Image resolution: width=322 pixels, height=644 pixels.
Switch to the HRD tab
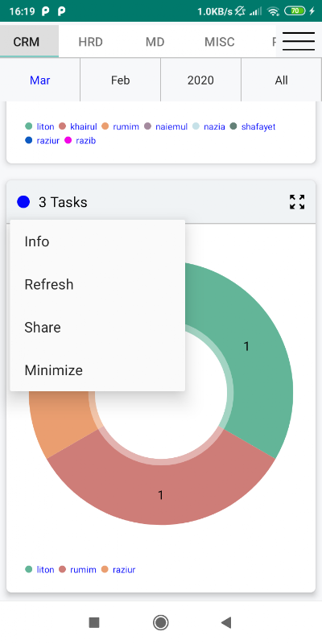click(x=90, y=42)
